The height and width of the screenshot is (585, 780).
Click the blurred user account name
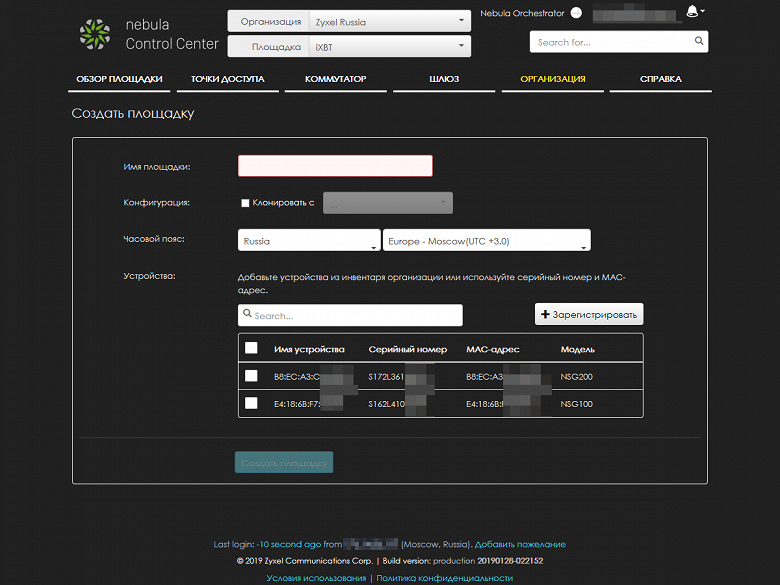pyautogui.click(x=636, y=13)
